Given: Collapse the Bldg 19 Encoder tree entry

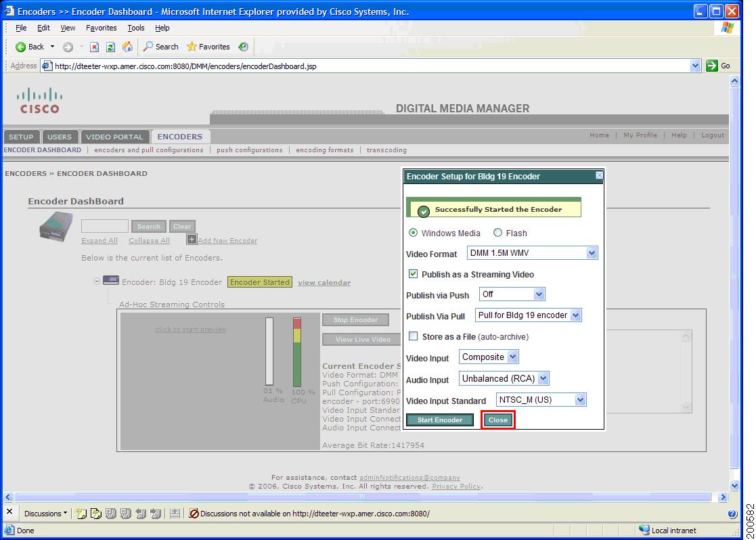Looking at the screenshot, I should [x=95, y=280].
